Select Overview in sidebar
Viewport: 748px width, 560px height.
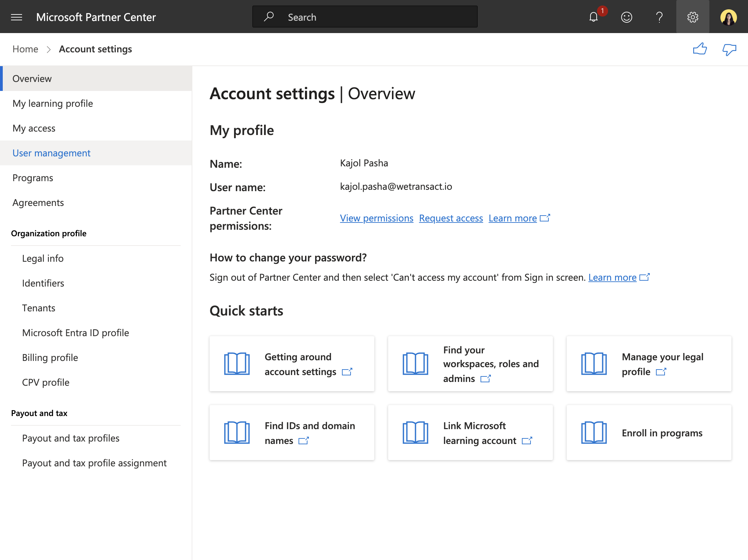point(96,79)
